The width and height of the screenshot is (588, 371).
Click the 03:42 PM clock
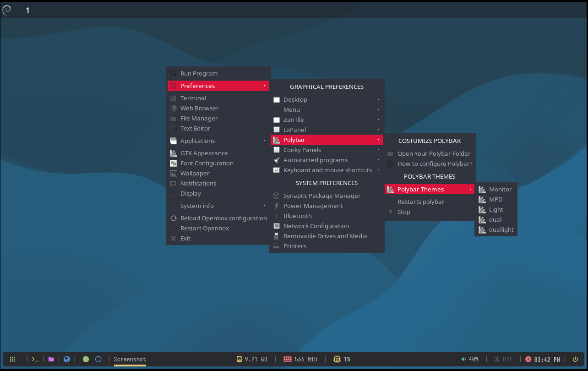[x=546, y=360]
